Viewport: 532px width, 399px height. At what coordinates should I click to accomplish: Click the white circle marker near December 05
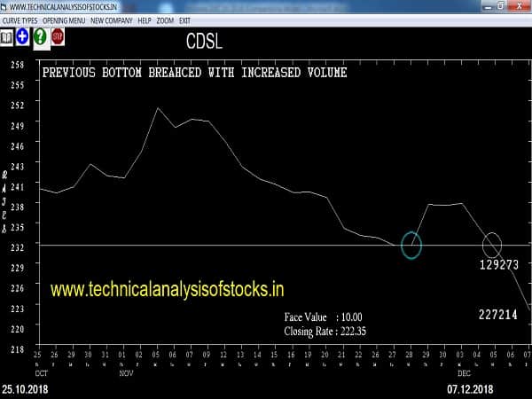(492, 244)
